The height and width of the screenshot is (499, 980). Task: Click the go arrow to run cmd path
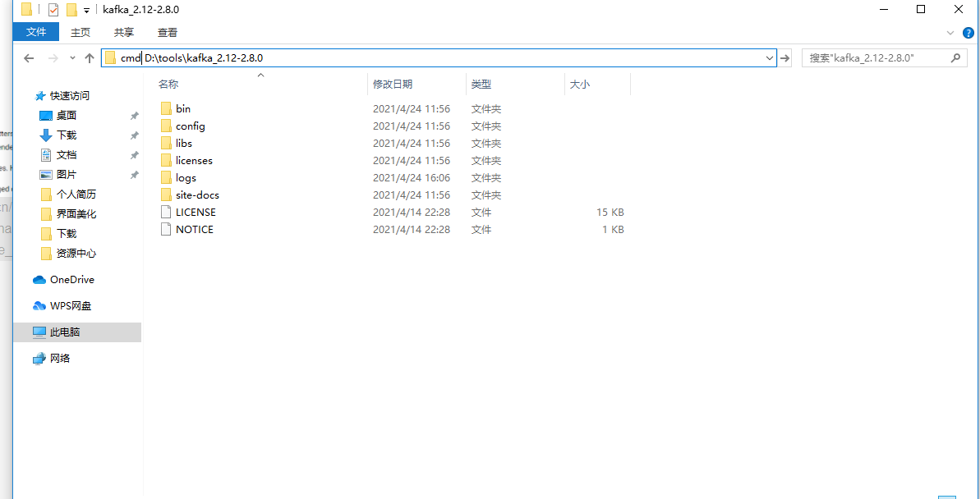(785, 58)
